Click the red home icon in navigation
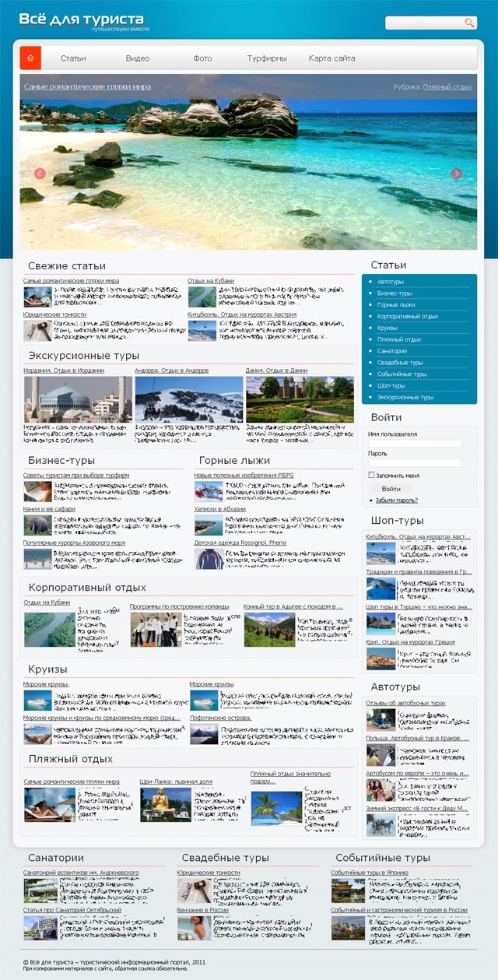This screenshot has height=980, width=498. coord(30,58)
